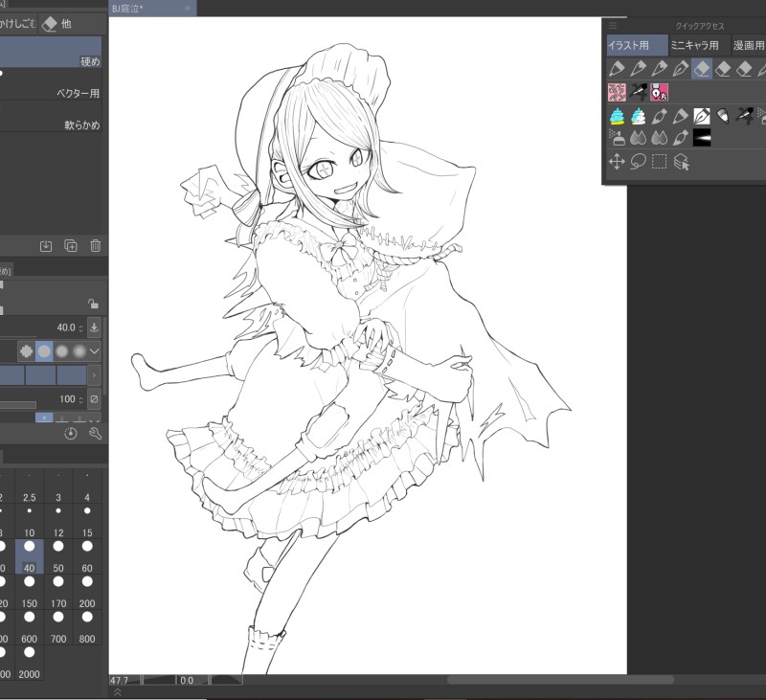Pick the layer-stack with cursor selection tool

(x=681, y=161)
